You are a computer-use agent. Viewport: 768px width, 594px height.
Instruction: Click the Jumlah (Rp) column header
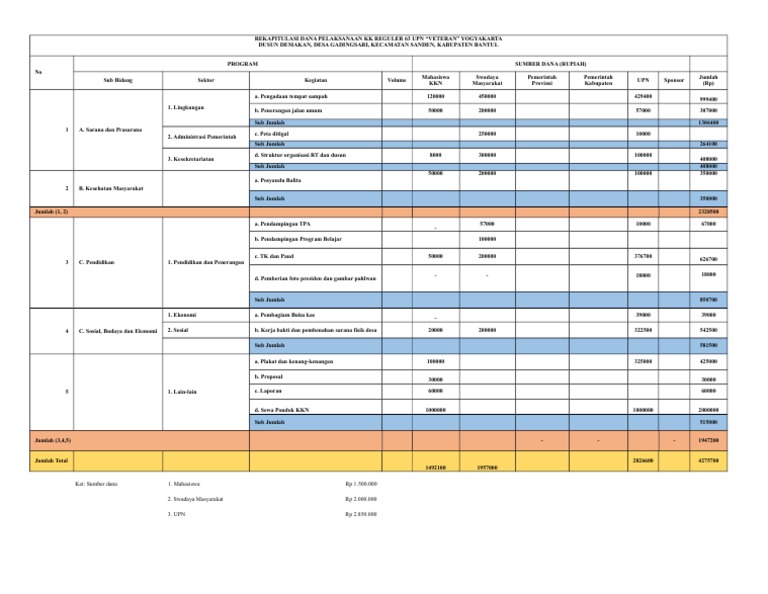click(x=708, y=80)
